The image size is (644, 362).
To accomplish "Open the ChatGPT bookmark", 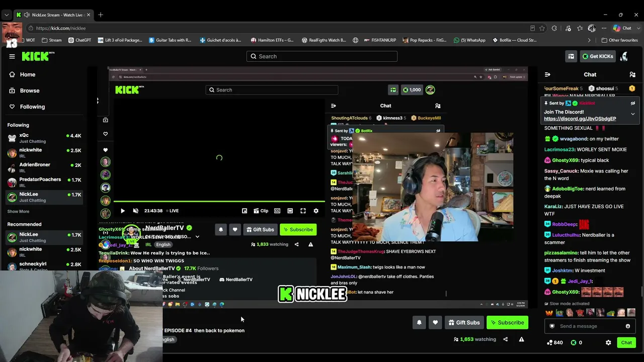I will 79,40.
